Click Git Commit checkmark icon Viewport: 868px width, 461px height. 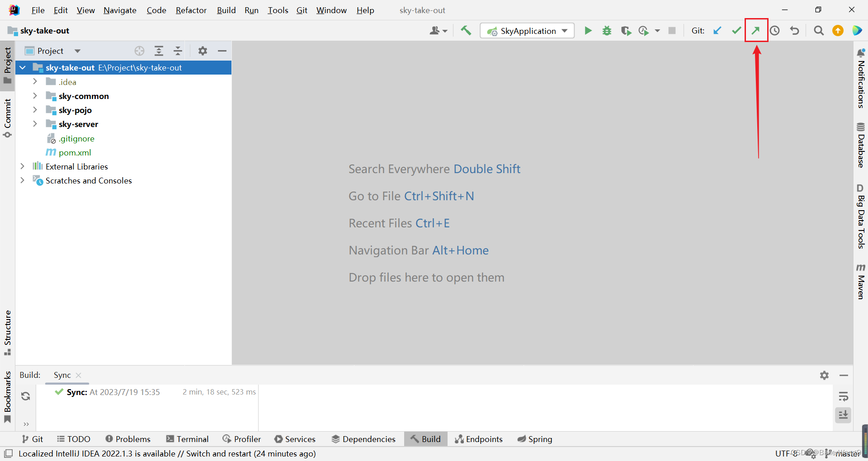tap(736, 30)
